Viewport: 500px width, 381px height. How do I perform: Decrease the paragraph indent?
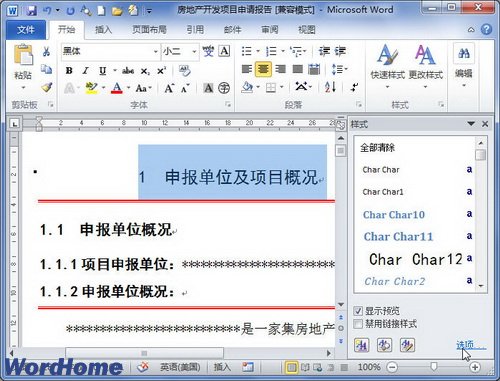[324, 51]
